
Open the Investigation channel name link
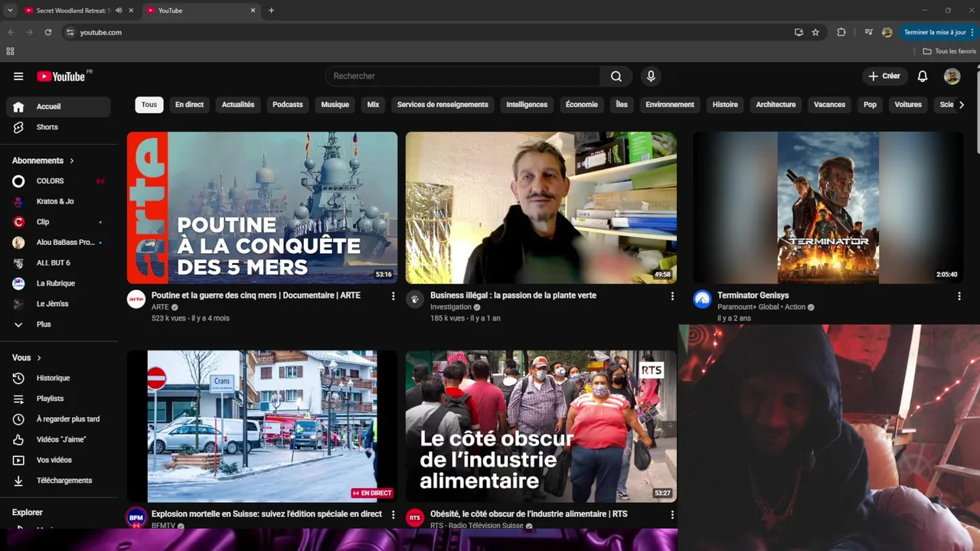[x=451, y=307]
